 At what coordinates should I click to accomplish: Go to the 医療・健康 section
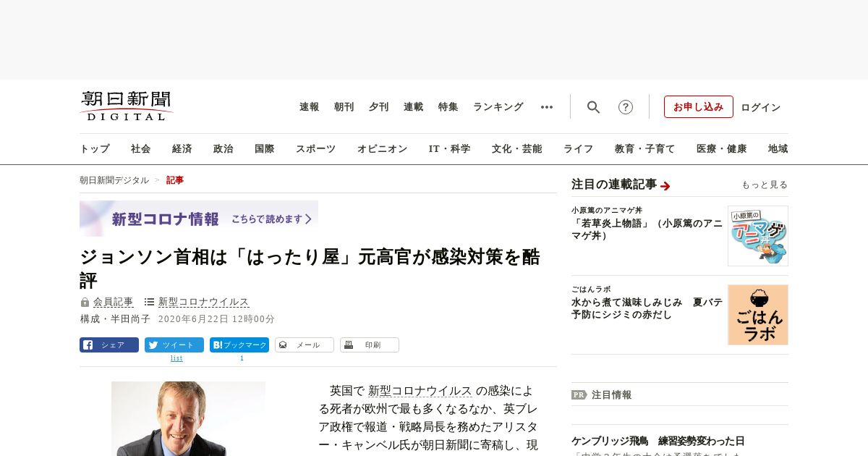(722, 148)
